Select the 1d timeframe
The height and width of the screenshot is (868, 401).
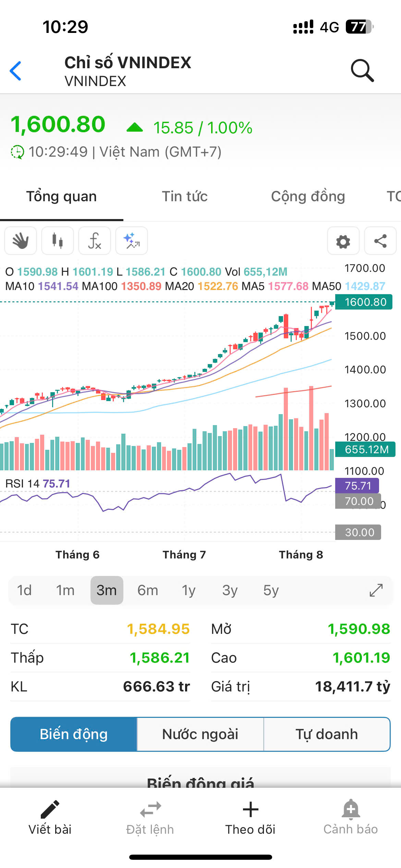click(x=24, y=590)
